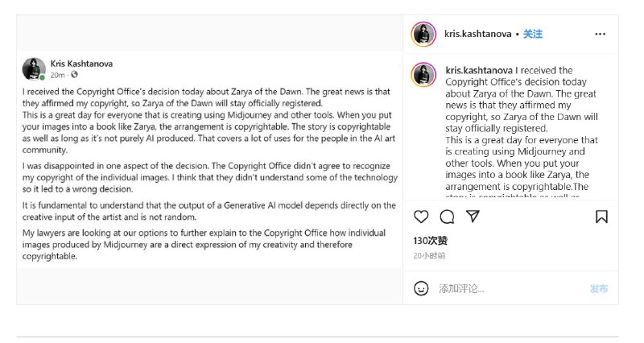This screenshot has height=343, width=644.
Task: Open kris.kashtanova username in header
Action: pyautogui.click(x=477, y=34)
